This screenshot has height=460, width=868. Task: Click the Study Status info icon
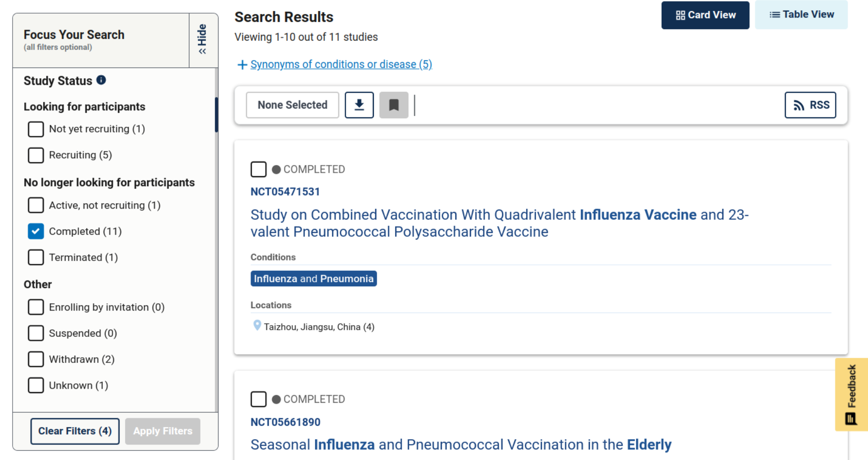[101, 80]
